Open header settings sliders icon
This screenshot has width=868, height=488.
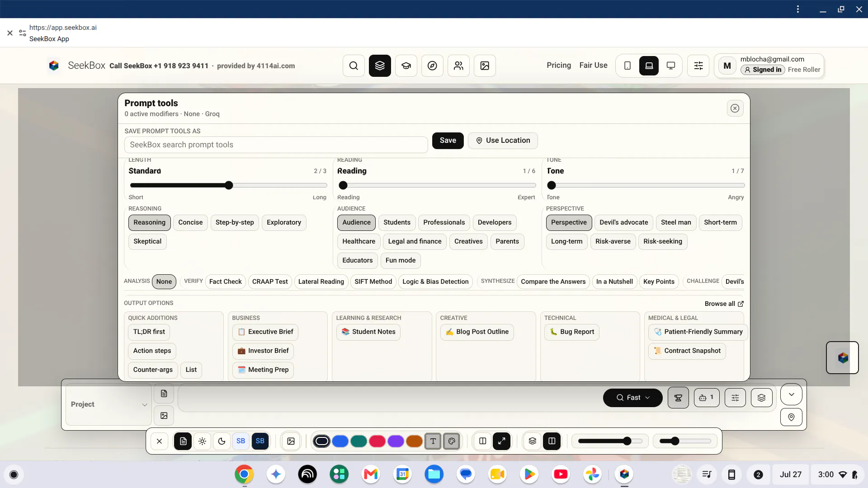698,66
